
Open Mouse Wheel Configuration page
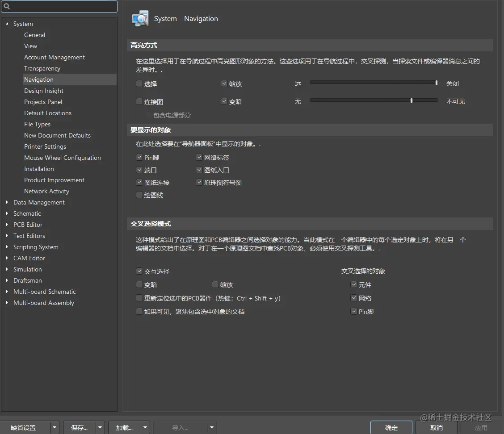click(x=63, y=158)
